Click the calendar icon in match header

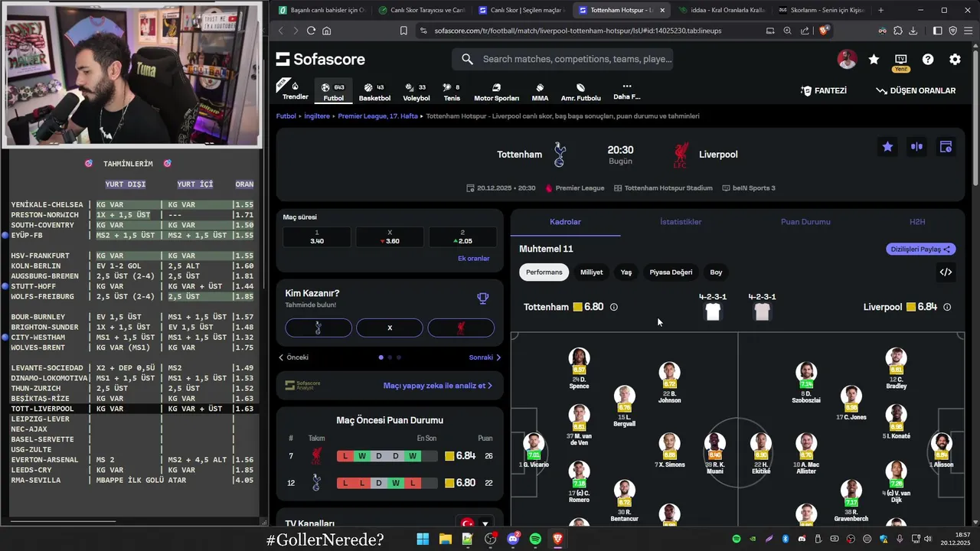pos(946,147)
